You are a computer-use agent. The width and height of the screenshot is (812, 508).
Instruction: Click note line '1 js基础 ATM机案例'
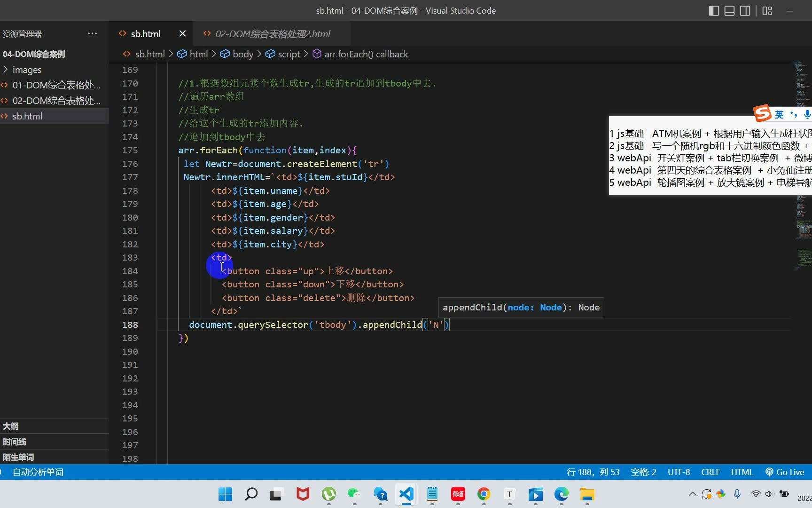coord(710,134)
